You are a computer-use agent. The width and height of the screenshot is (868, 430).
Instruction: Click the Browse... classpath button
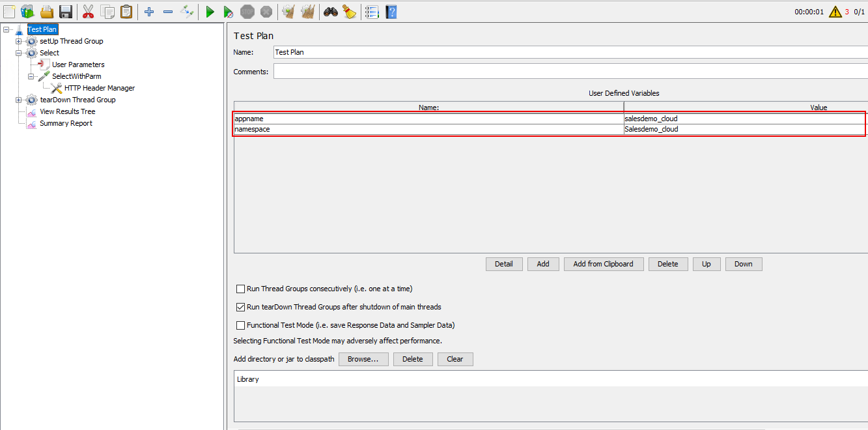pos(363,359)
